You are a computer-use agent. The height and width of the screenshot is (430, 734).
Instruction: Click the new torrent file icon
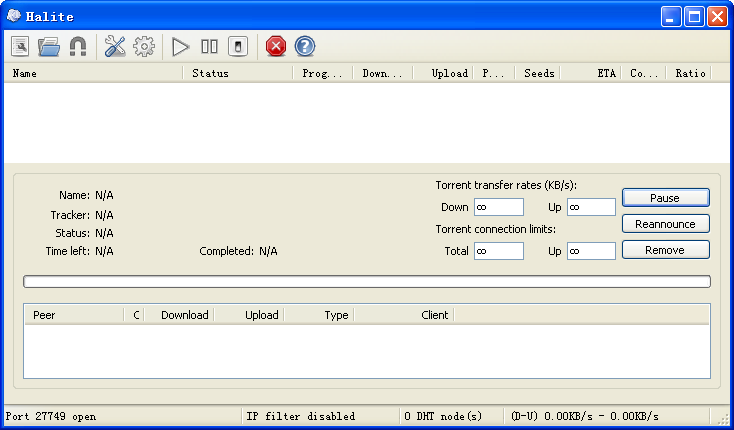click(x=20, y=46)
